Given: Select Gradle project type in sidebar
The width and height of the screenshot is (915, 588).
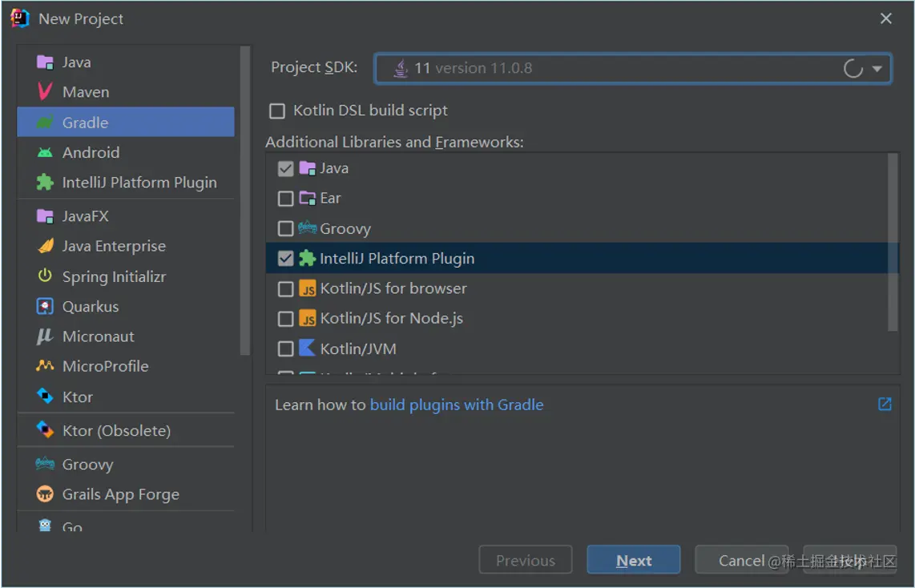Looking at the screenshot, I should pyautogui.click(x=85, y=123).
